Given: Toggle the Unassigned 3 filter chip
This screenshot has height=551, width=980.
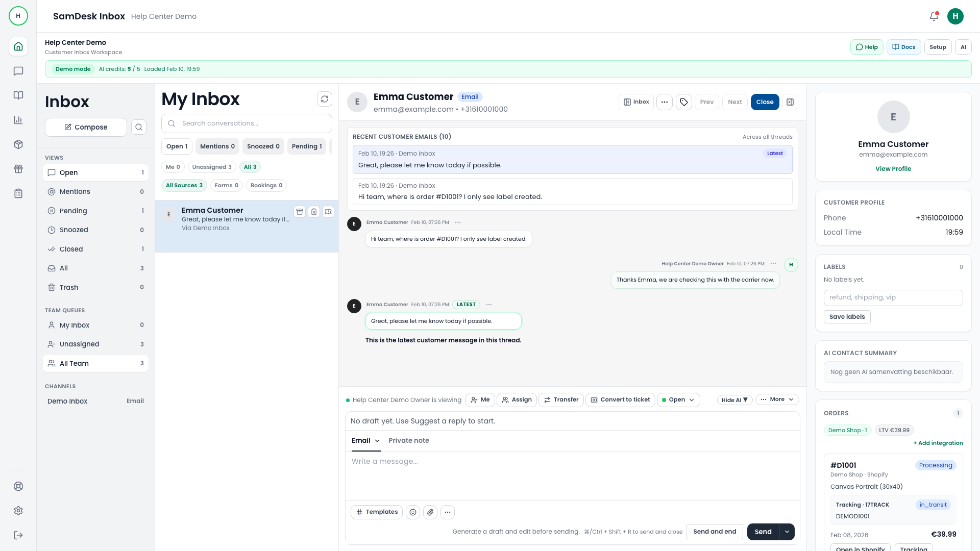Looking at the screenshot, I should point(211,167).
